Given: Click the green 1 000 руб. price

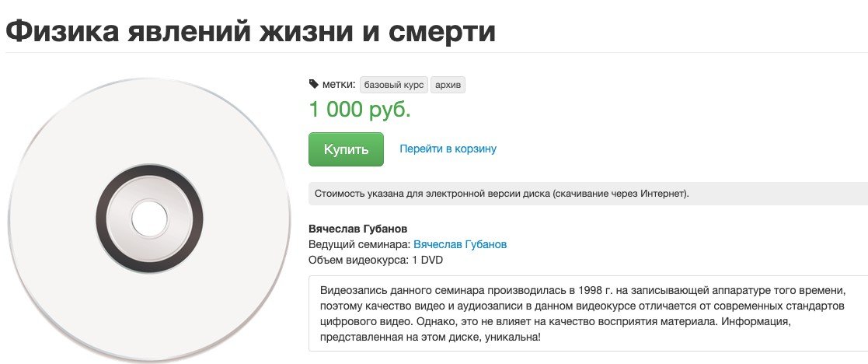Looking at the screenshot, I should (360, 110).
